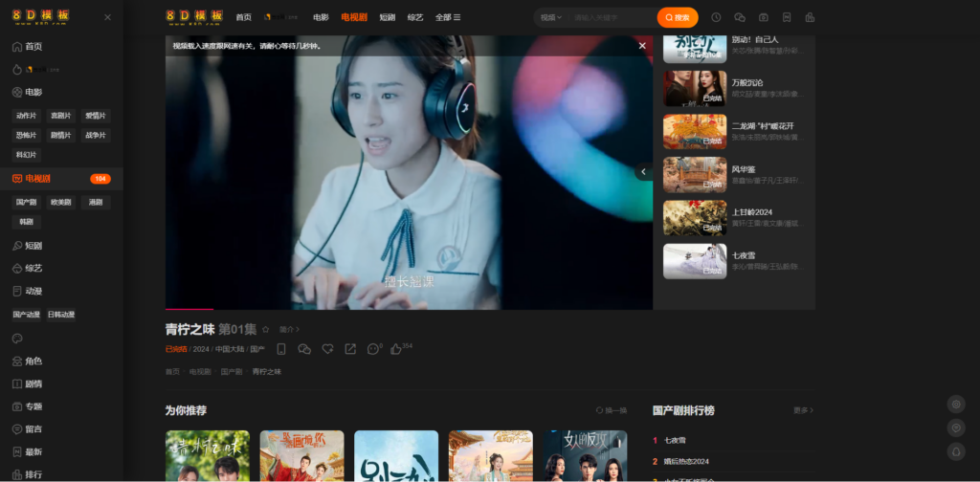Click the floating chat bubble button

pos(956,427)
